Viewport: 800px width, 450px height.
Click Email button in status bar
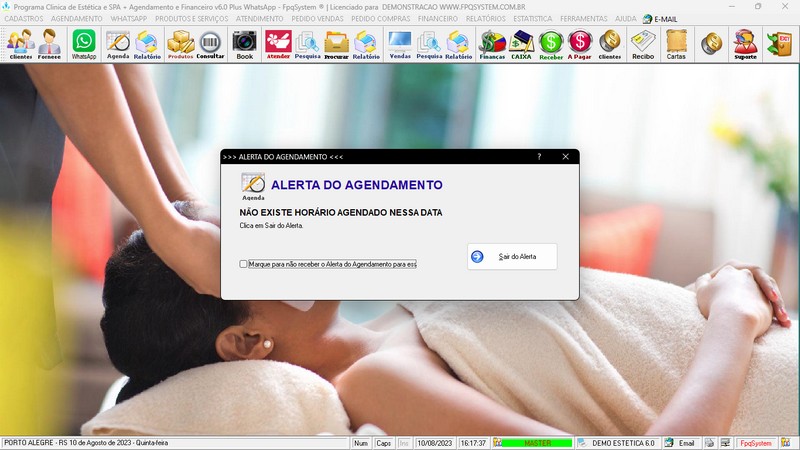pos(681,443)
